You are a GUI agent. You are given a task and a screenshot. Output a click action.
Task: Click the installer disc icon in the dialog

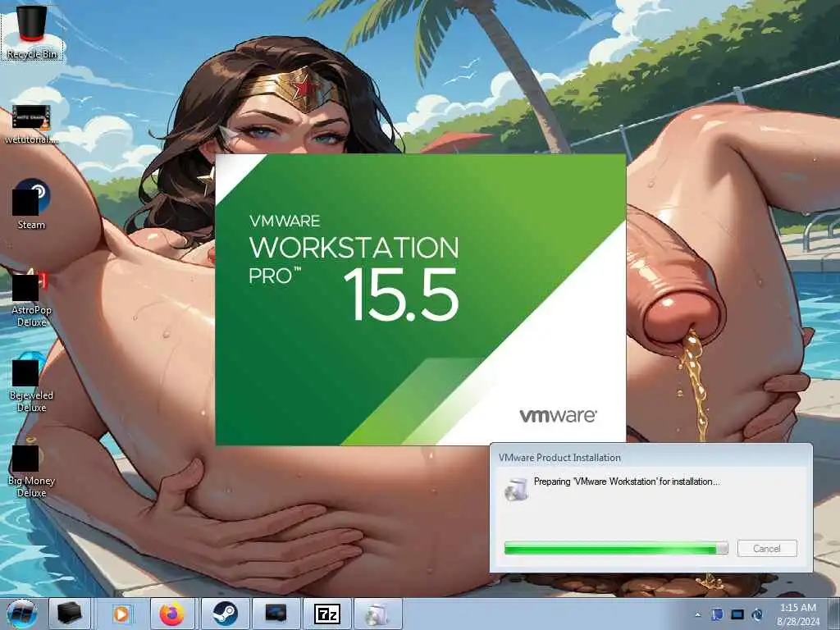tap(516, 489)
